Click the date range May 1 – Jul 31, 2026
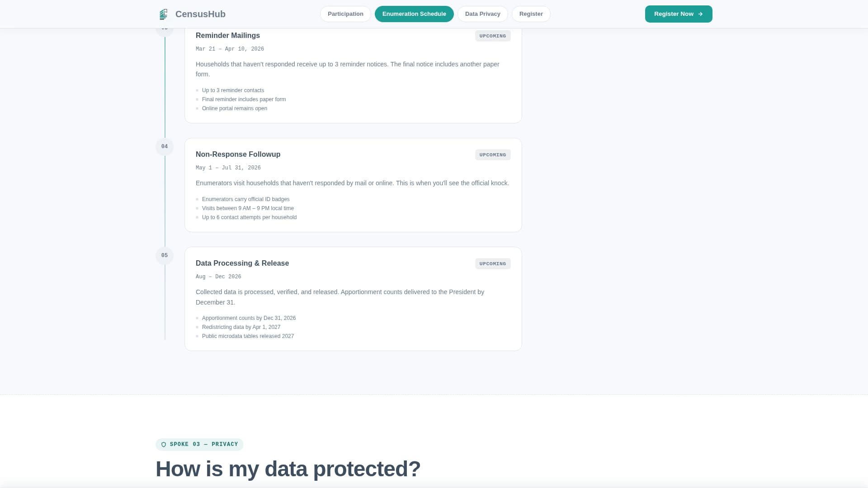 228,168
